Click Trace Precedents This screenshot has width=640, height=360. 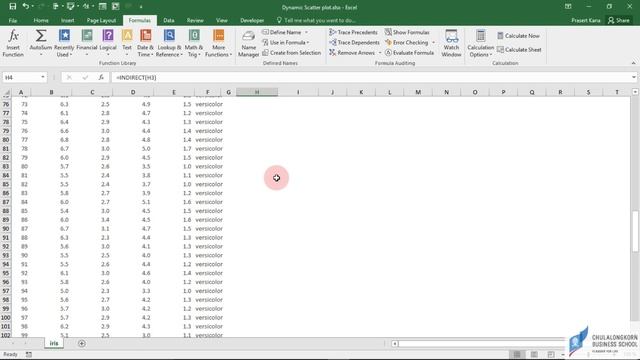[353, 32]
